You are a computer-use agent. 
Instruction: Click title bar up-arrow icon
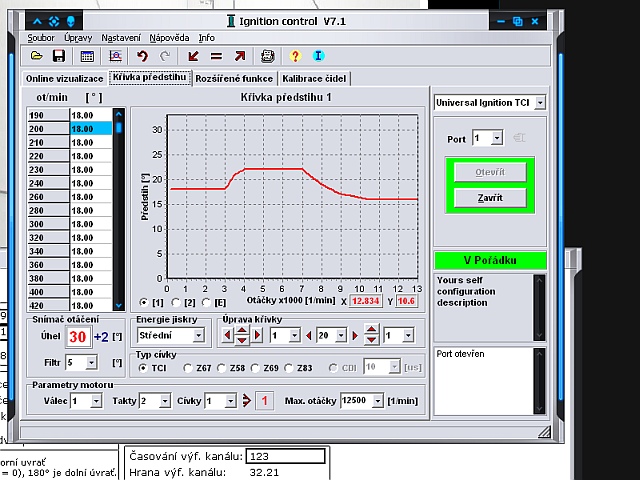coord(37,21)
